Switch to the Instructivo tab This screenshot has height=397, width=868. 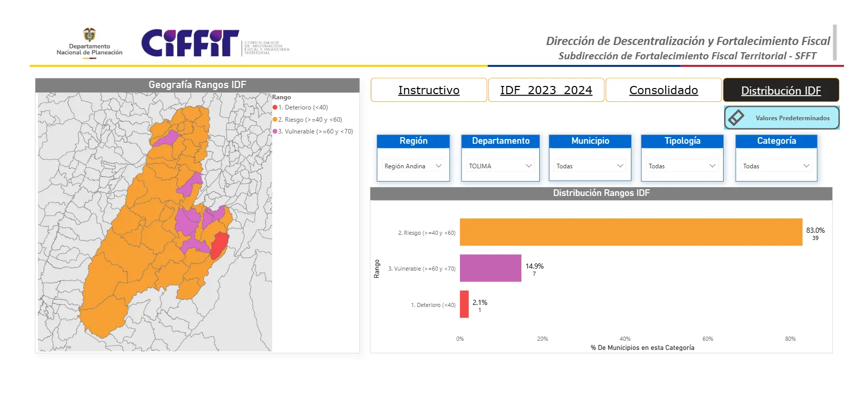pos(429,90)
